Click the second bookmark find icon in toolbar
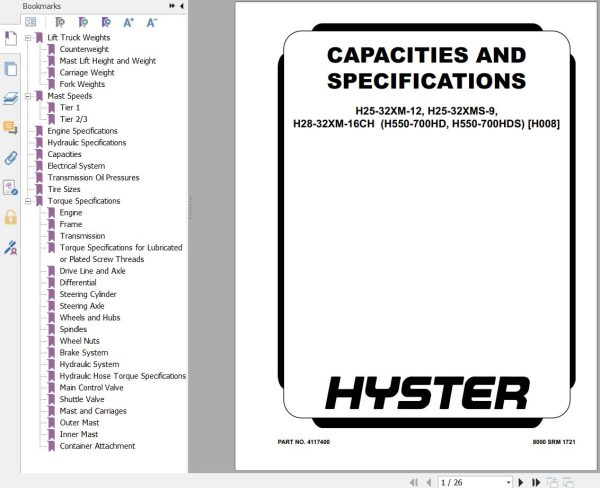The width and height of the screenshot is (600, 488). [x=83, y=22]
